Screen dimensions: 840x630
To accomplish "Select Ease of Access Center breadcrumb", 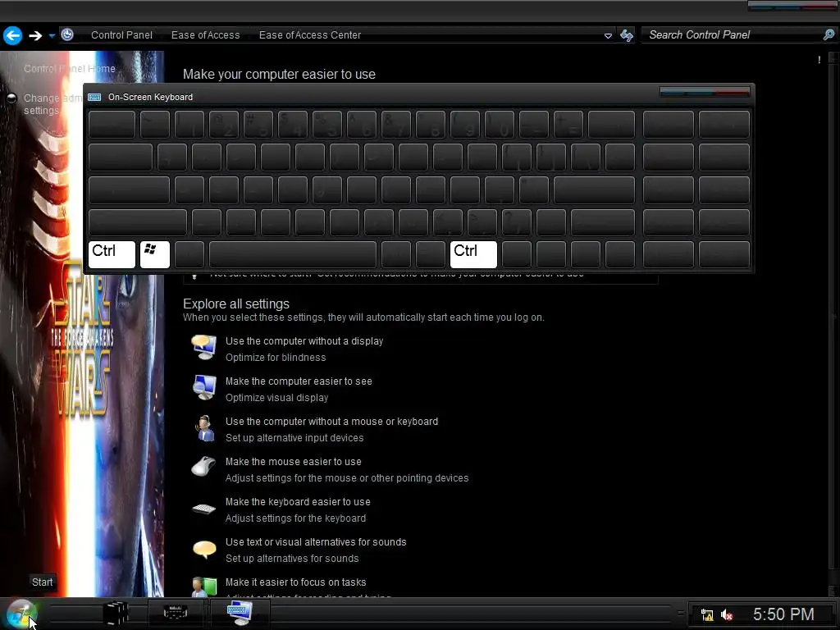I will [x=309, y=34].
